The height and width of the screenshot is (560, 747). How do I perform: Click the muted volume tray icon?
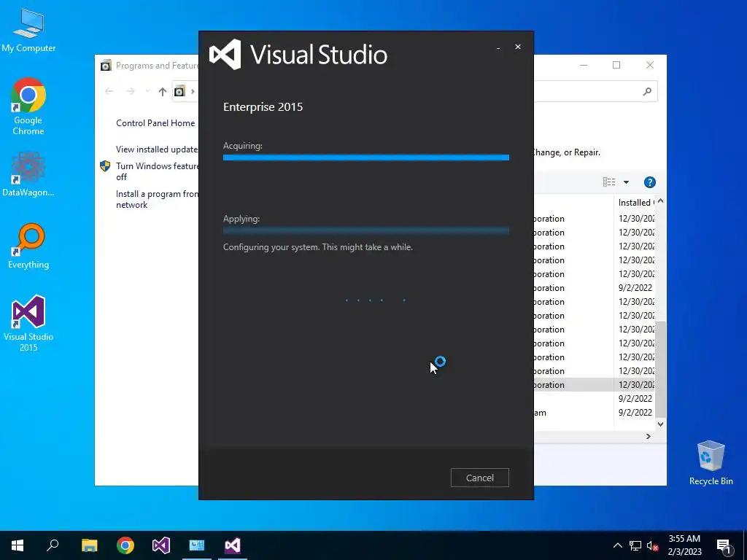coord(652,545)
